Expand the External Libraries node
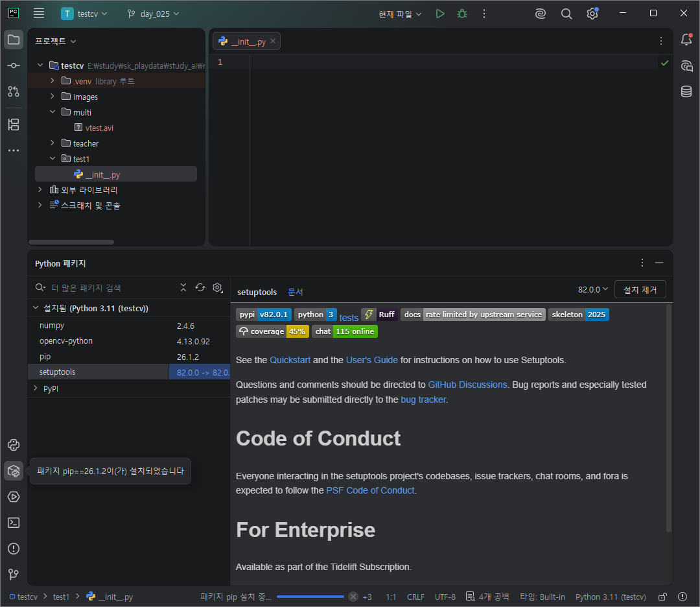The height and width of the screenshot is (607, 700). (x=40, y=189)
